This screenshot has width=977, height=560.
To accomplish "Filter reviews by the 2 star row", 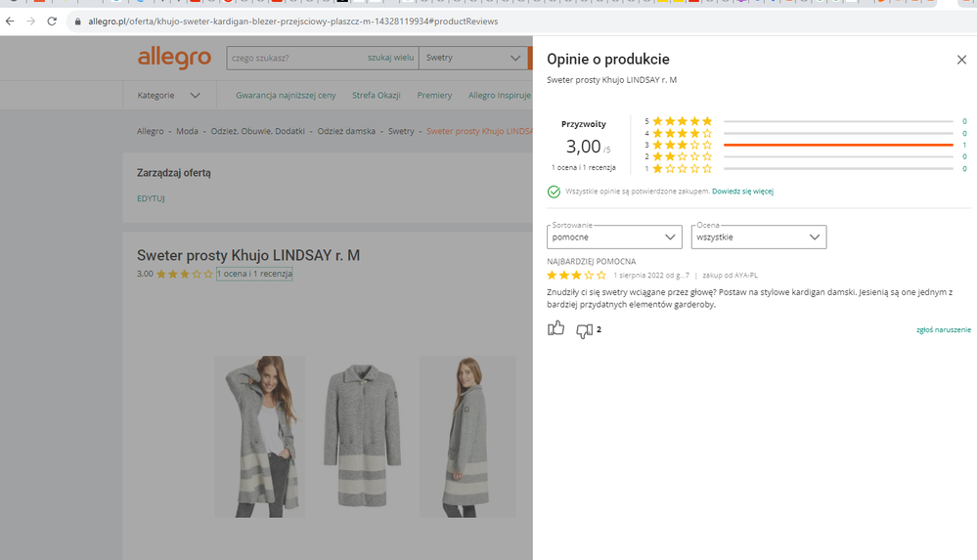I will (x=806, y=156).
